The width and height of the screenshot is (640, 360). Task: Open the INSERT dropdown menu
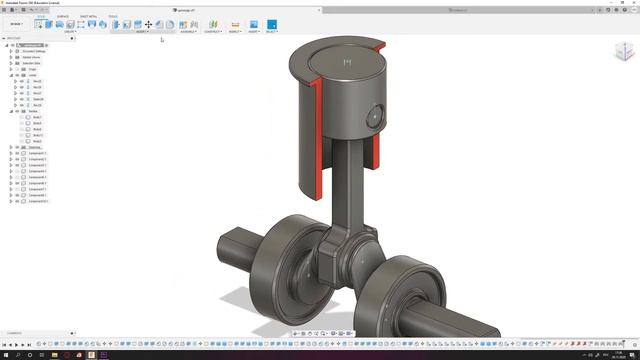coord(254,31)
